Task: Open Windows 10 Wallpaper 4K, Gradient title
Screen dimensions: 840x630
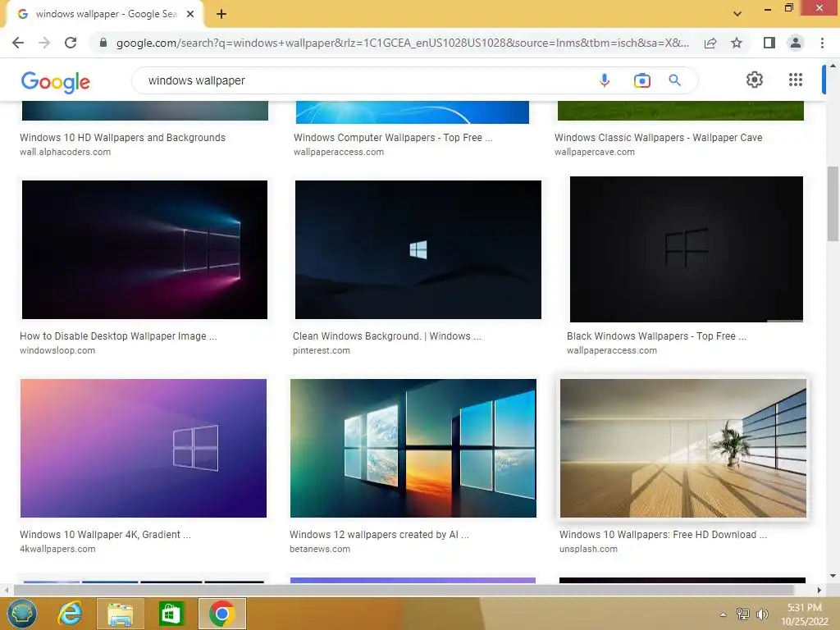Action: tap(105, 535)
